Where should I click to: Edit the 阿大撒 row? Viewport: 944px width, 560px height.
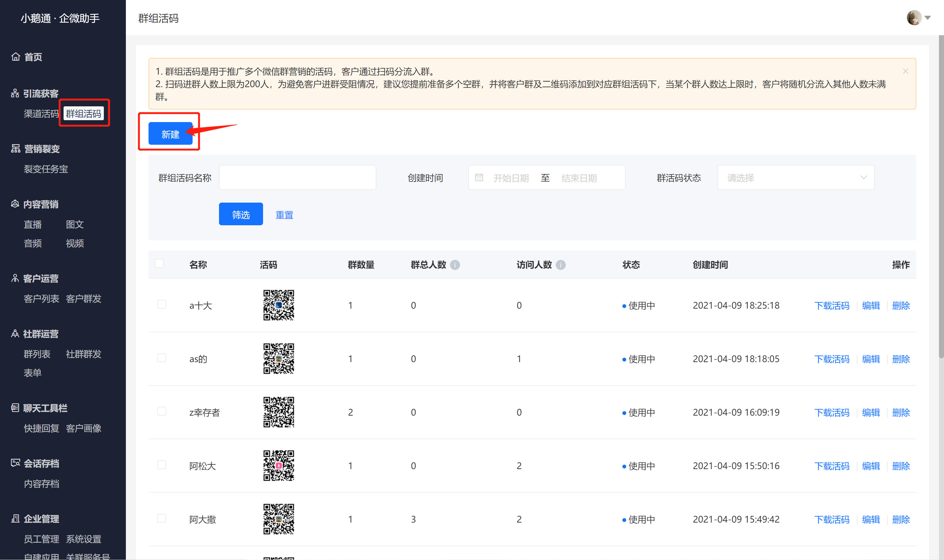pyautogui.click(x=871, y=520)
